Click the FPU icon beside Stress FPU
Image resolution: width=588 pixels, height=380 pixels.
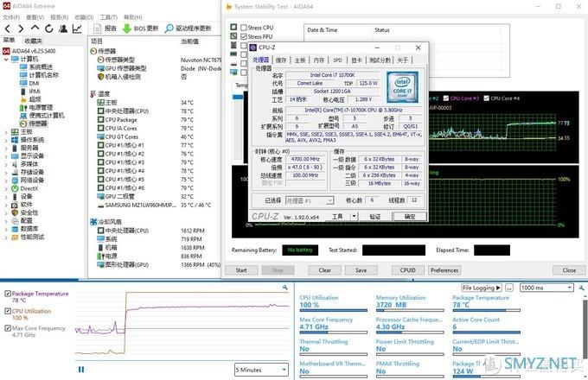click(233, 36)
